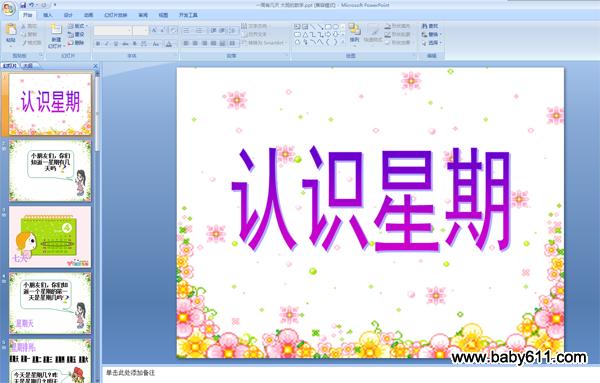The image size is (600, 383).
Task: Switch to the Animations (动画) ribbon tab
Action: click(88, 15)
